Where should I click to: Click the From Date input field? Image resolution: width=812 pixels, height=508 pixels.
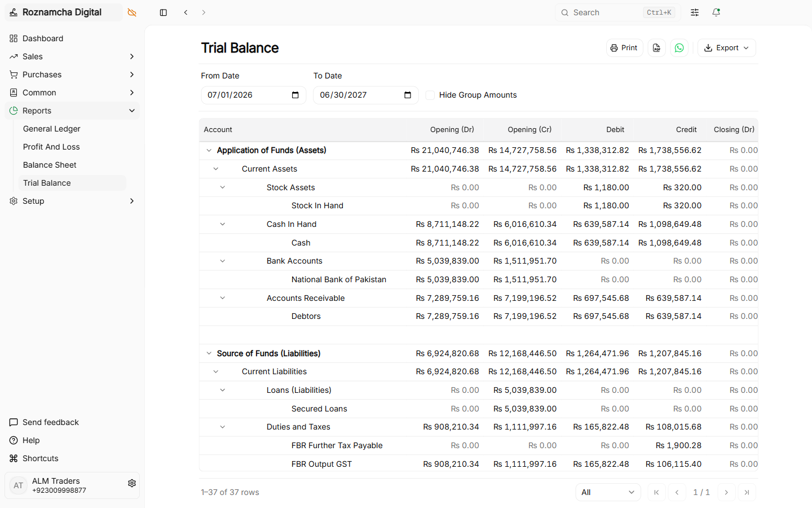click(253, 95)
